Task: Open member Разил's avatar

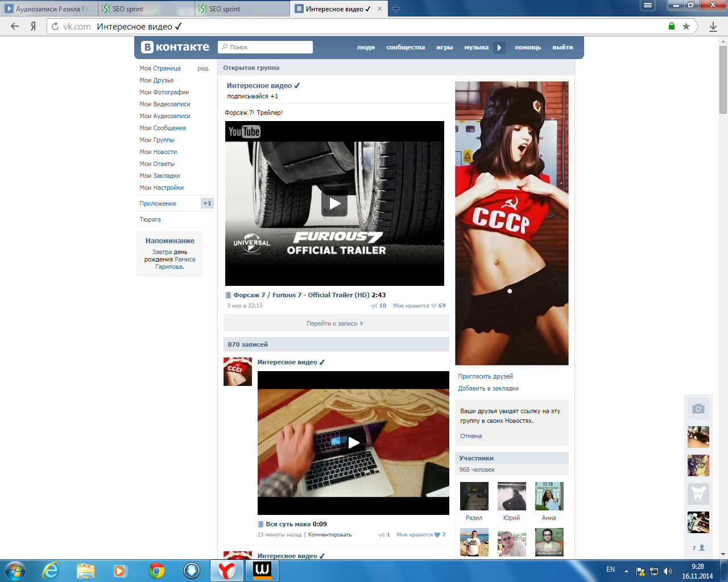Action: [474, 496]
